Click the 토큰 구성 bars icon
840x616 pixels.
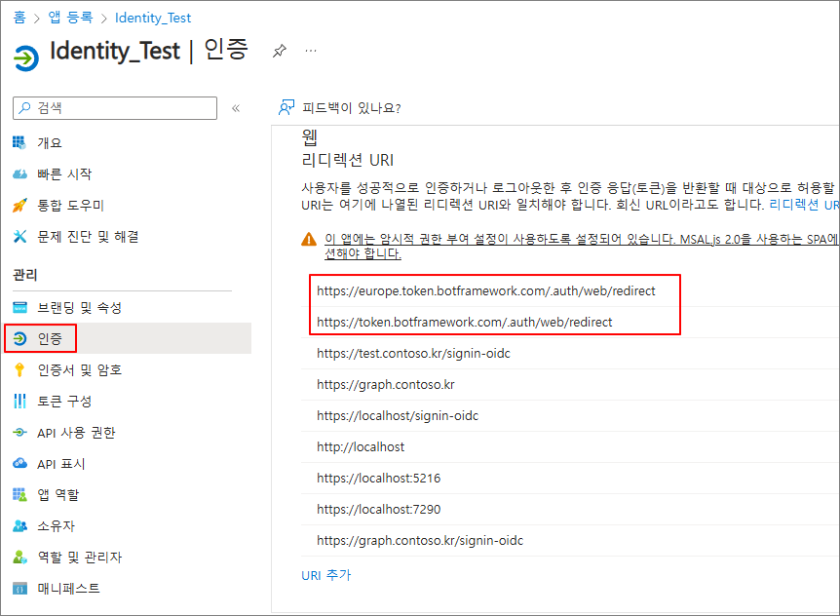click(x=19, y=401)
